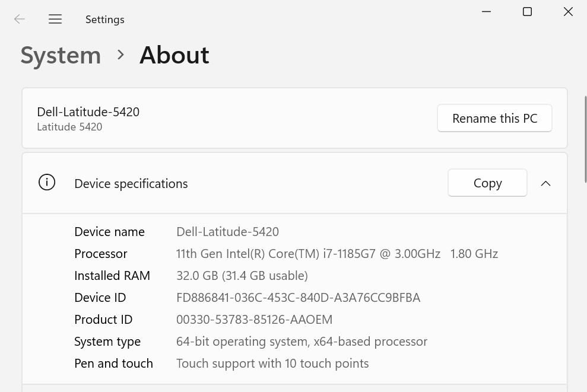Viewport: 587px width, 392px height.
Task: Click the vertical scrollbar thumb
Action: point(585,139)
